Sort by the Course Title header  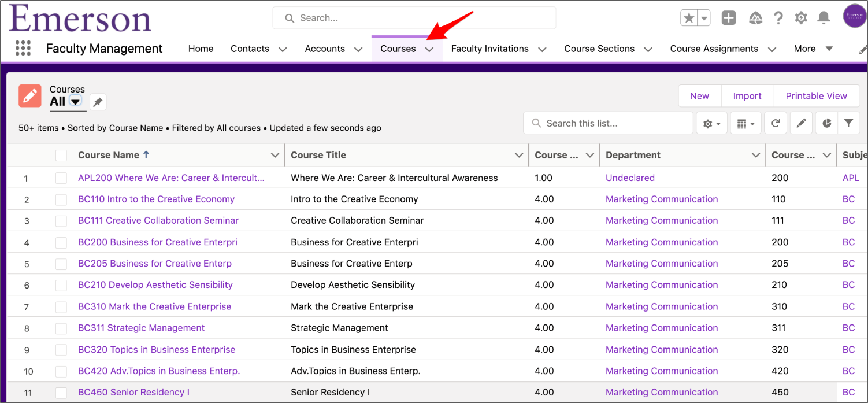pos(318,155)
